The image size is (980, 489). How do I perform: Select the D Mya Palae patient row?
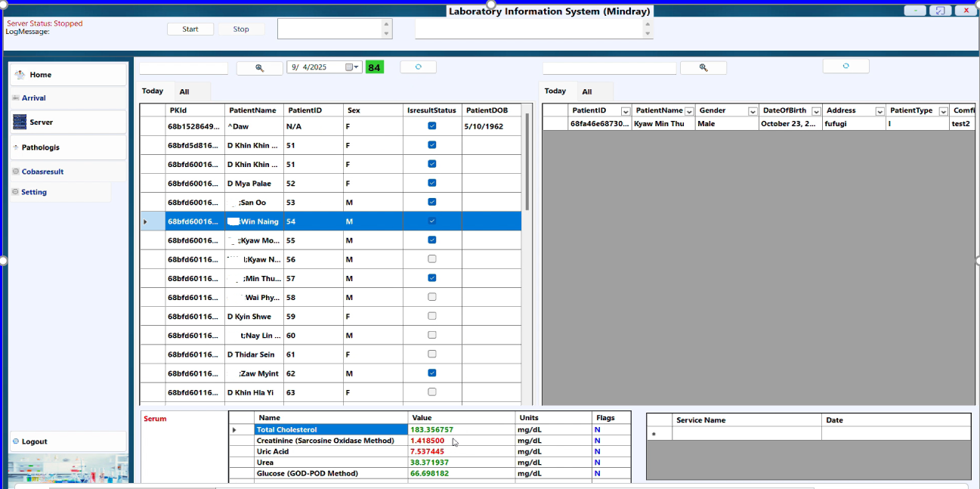[x=330, y=183]
